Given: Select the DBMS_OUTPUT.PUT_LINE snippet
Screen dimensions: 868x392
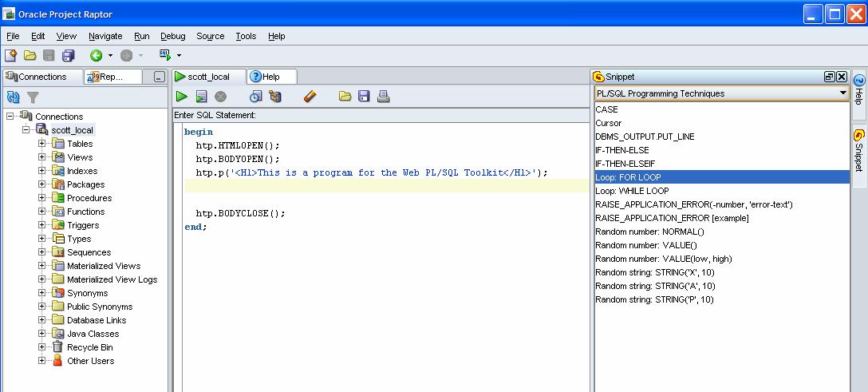Looking at the screenshot, I should [645, 137].
